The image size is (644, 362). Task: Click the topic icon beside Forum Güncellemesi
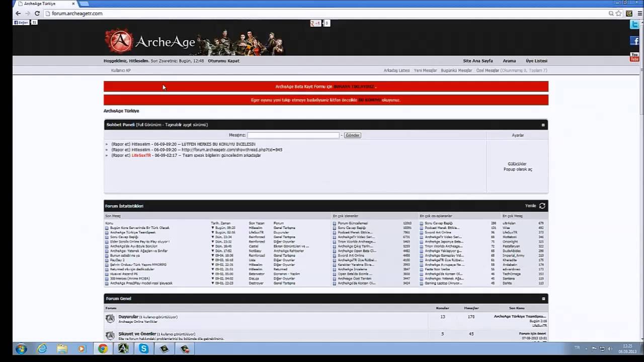[x=335, y=223]
